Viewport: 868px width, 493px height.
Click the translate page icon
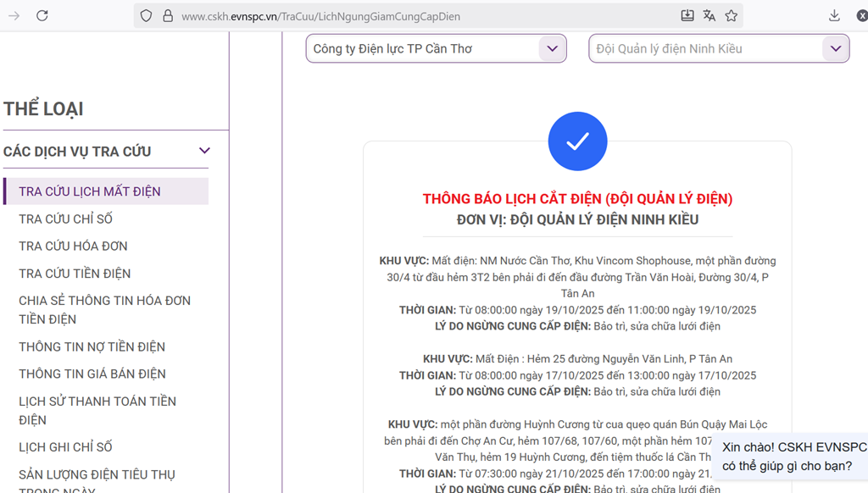click(709, 15)
